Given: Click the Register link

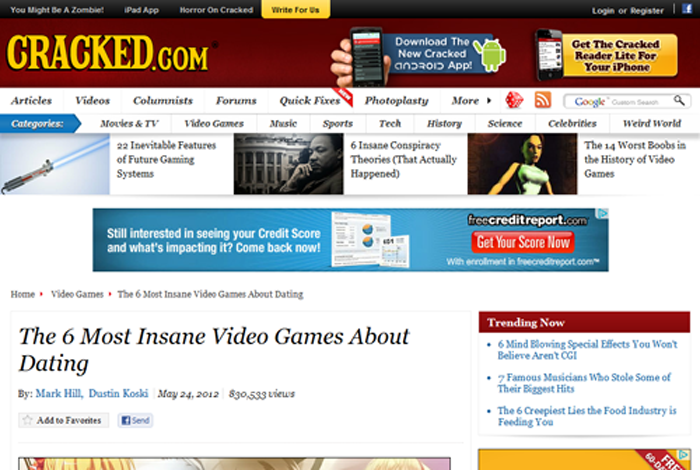Looking at the screenshot, I should (646, 10).
